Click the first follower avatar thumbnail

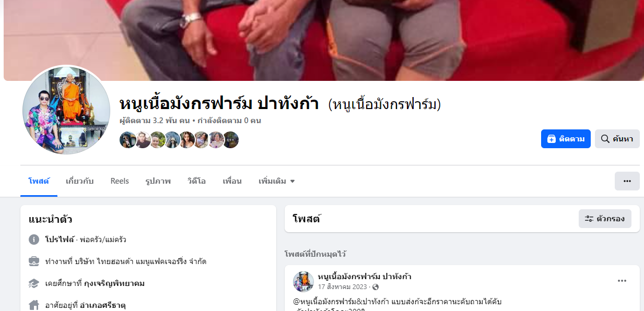pyautogui.click(x=127, y=140)
